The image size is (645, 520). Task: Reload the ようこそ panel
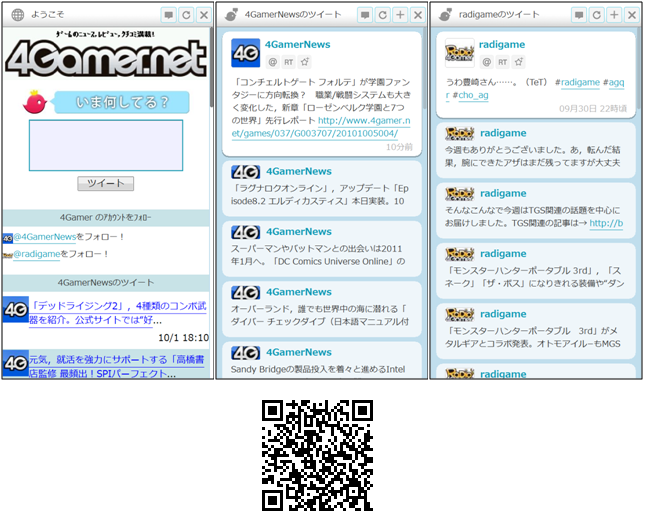(186, 15)
